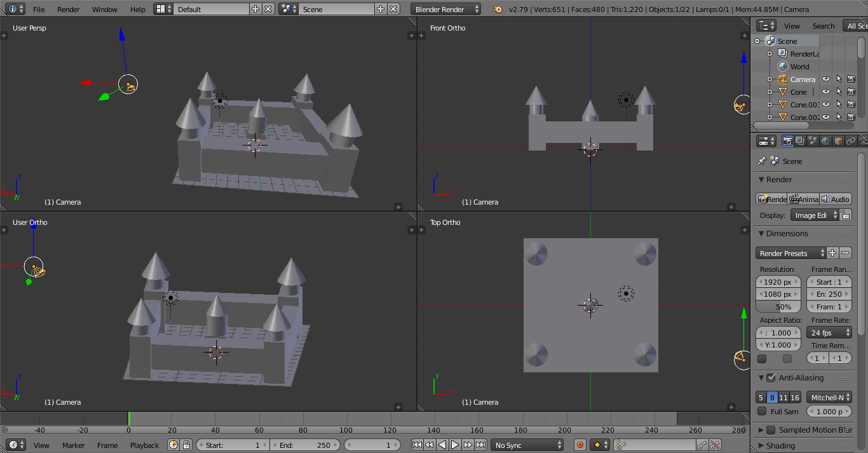Image resolution: width=868 pixels, height=453 pixels.
Task: Toggle Cone.001 selectability arrow in outliner
Action: point(839,105)
